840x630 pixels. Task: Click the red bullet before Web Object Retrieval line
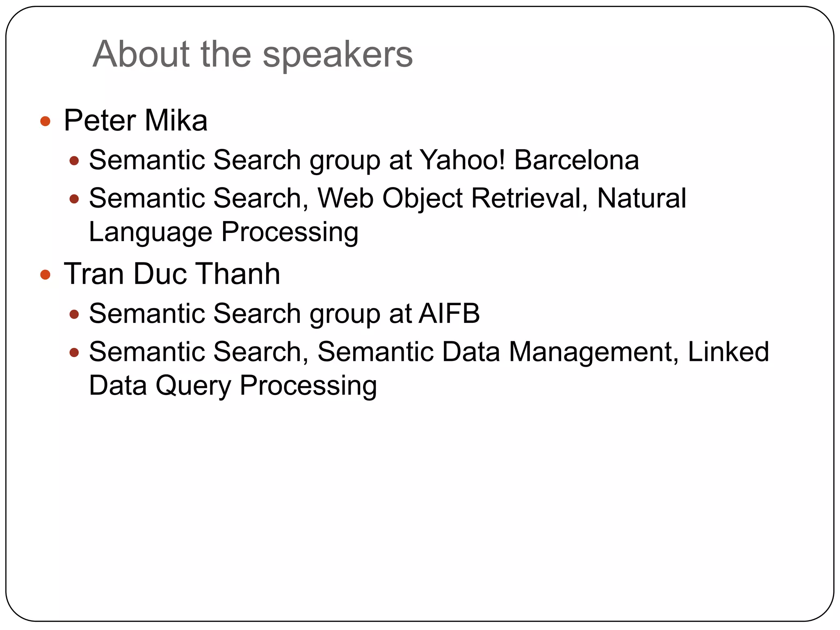(74, 199)
